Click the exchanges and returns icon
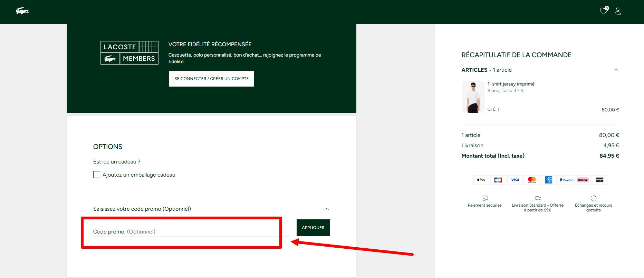This screenshot has height=278, width=644. tap(593, 198)
